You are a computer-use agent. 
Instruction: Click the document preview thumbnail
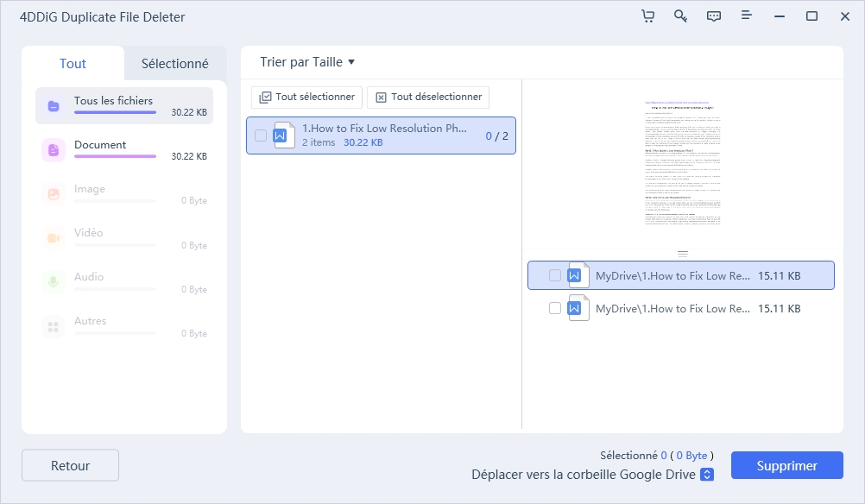pyautogui.click(x=683, y=162)
